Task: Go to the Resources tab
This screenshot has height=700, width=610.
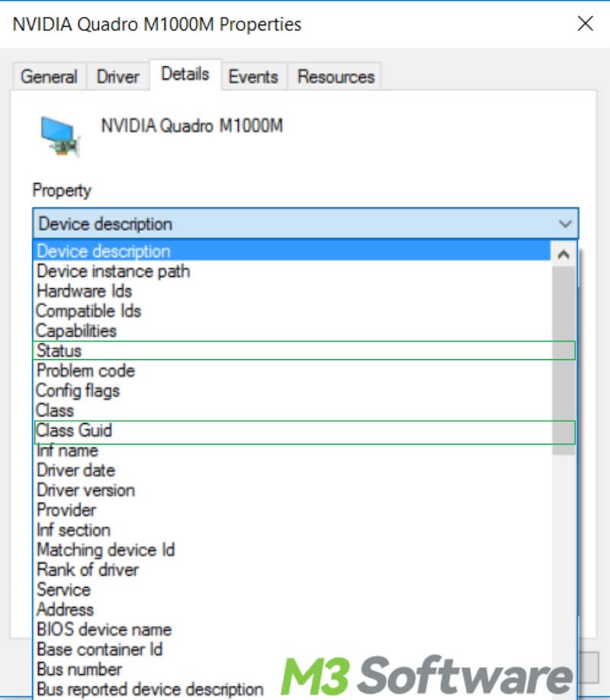Action: (335, 77)
